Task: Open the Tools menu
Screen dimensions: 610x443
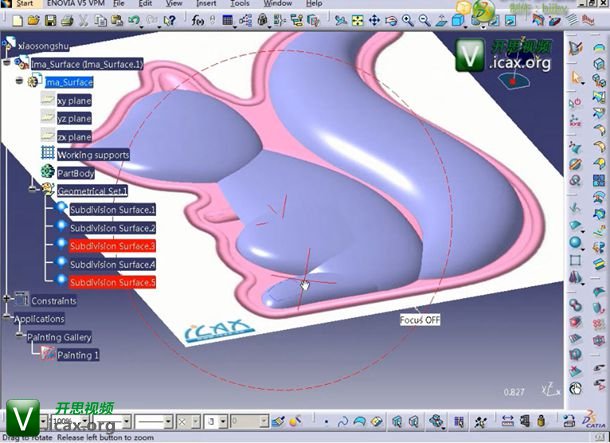Action: click(x=240, y=4)
